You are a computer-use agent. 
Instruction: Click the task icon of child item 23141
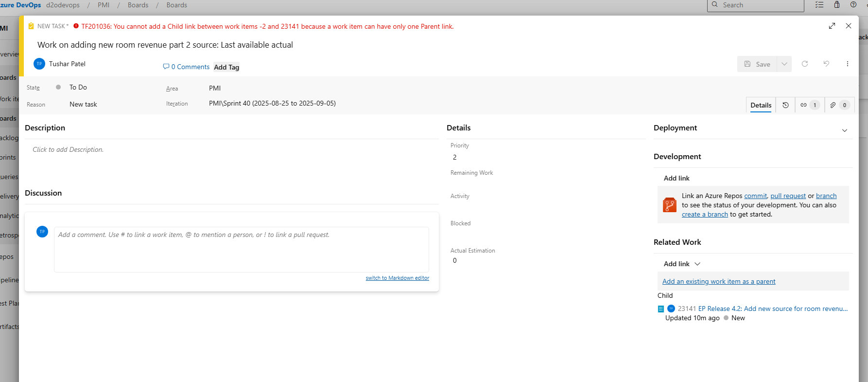click(x=661, y=309)
